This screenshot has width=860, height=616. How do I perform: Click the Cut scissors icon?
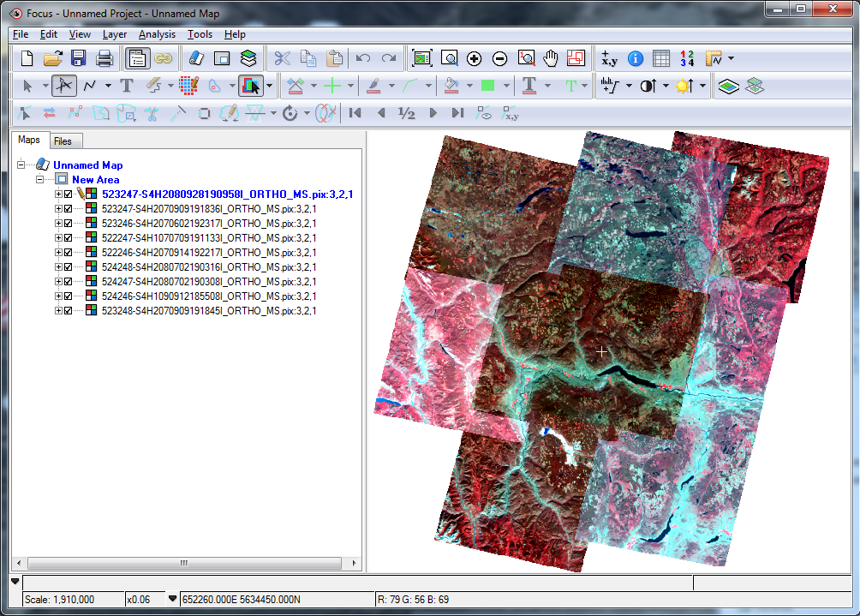tap(282, 58)
